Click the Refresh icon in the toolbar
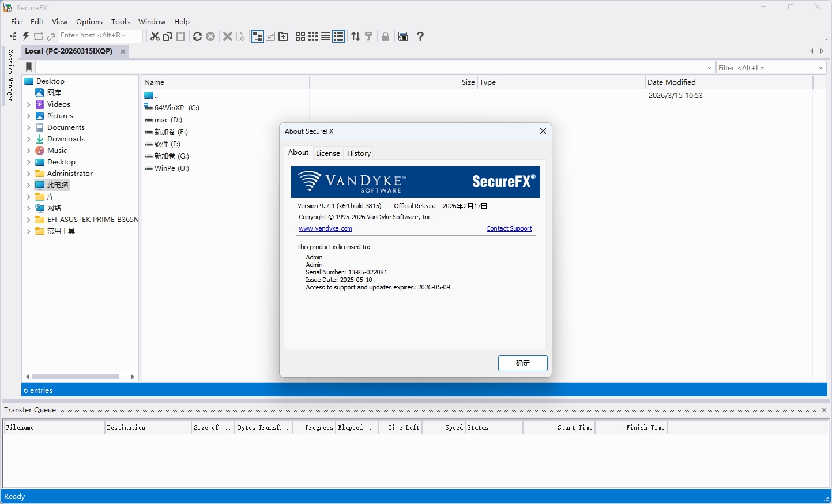This screenshot has width=832, height=504. [x=198, y=36]
